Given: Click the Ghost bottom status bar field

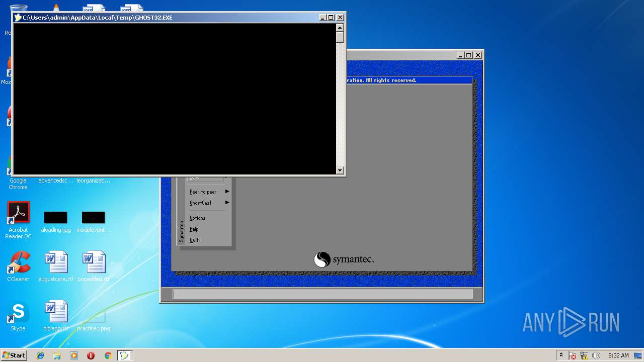Looking at the screenshot, I should (323, 294).
